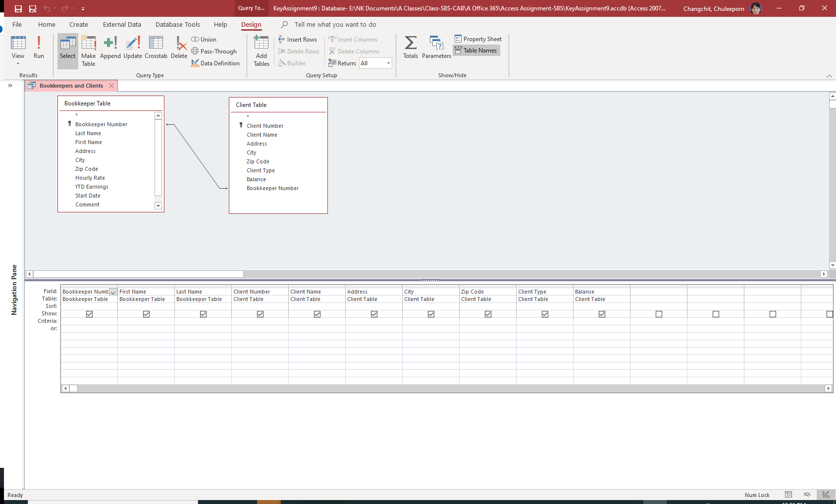Open the Bookkeeper Number field dropdown
This screenshot has height=504, width=836.
[x=113, y=292]
